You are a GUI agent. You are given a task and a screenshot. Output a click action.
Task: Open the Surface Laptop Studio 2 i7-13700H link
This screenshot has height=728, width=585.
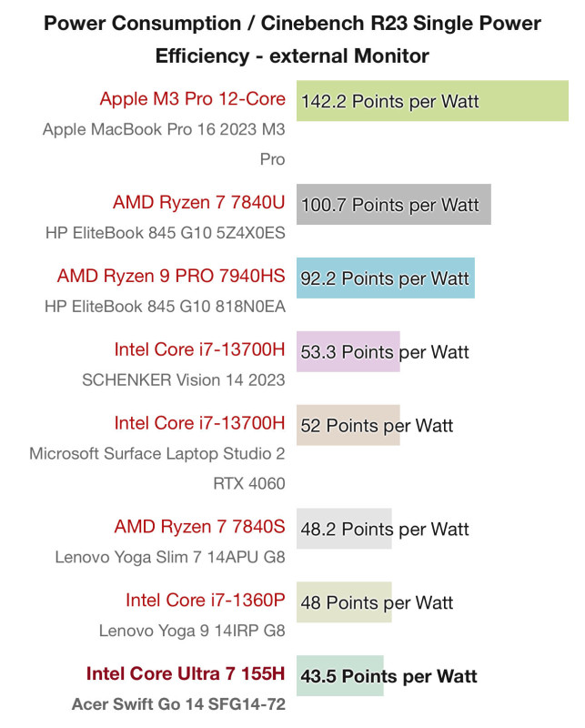(199, 423)
